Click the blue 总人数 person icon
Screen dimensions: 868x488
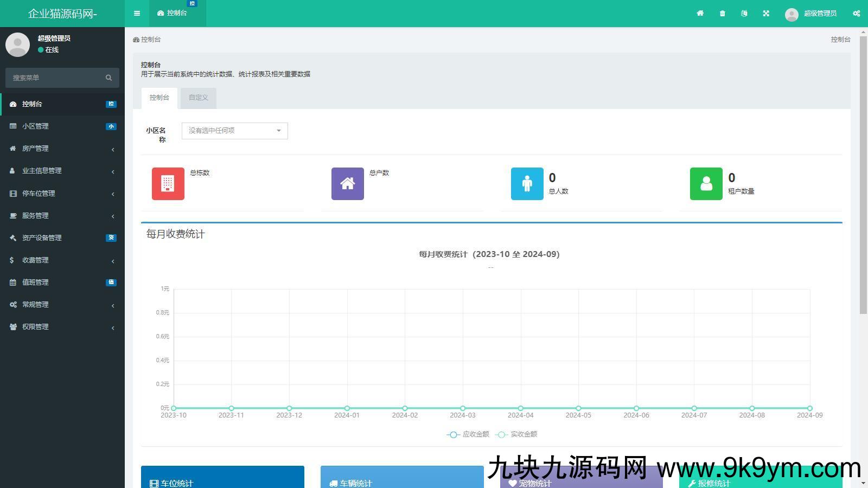(x=527, y=184)
